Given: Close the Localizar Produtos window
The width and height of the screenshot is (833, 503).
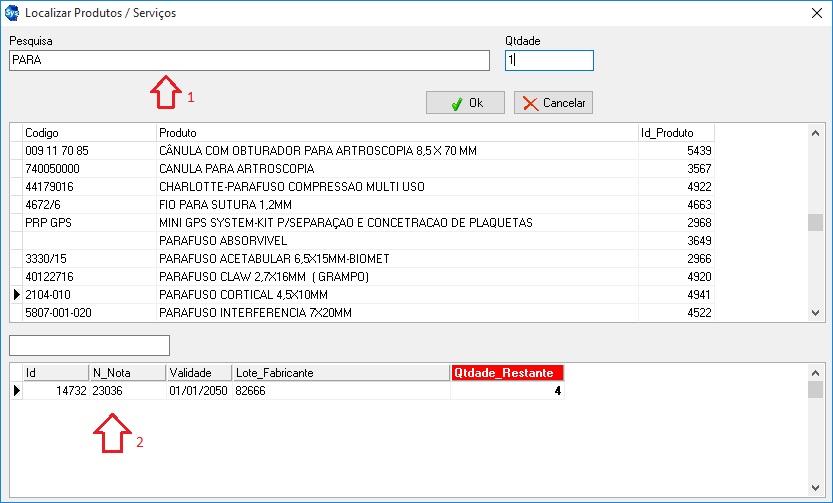Looking at the screenshot, I should [x=813, y=13].
